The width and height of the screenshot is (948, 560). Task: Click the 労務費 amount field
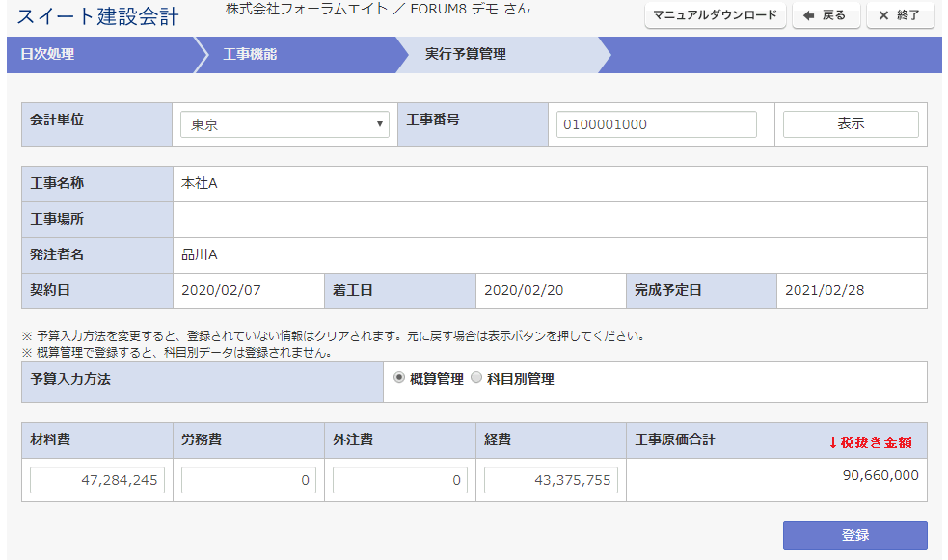(x=249, y=480)
